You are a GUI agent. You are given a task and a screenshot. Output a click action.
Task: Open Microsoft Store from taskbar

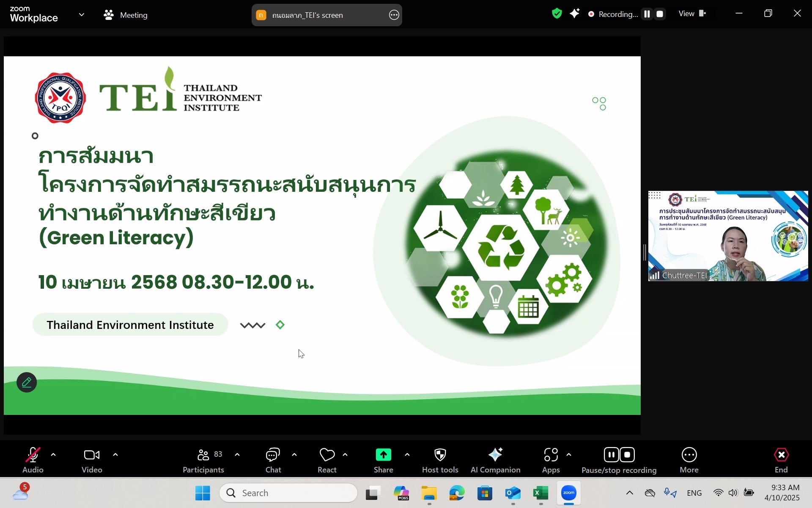485,493
